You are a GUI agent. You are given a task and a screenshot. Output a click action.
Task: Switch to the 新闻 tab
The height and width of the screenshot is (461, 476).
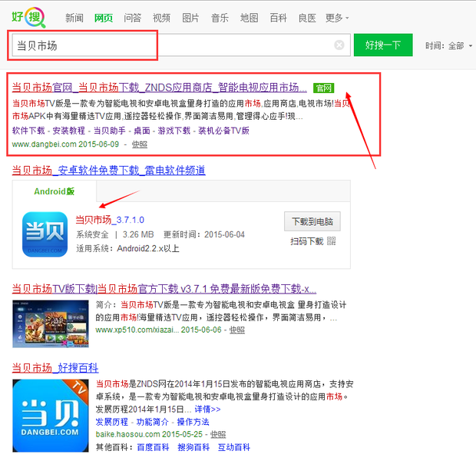(x=74, y=18)
